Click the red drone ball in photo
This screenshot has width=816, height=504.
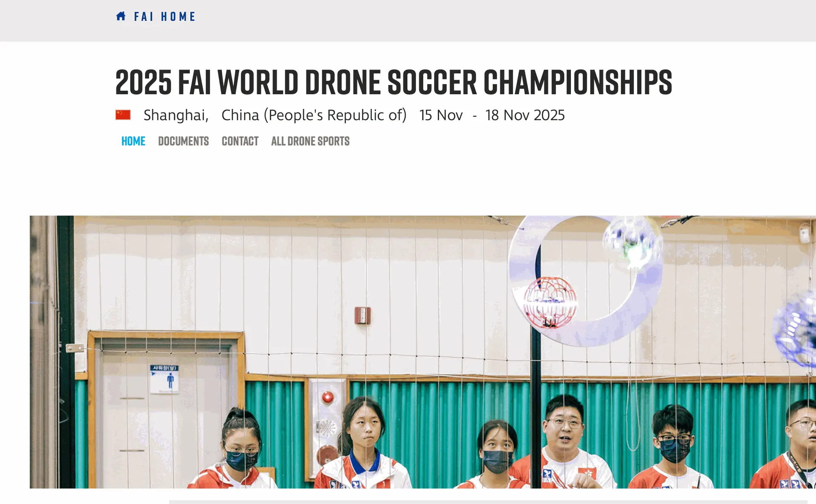pyautogui.click(x=550, y=302)
